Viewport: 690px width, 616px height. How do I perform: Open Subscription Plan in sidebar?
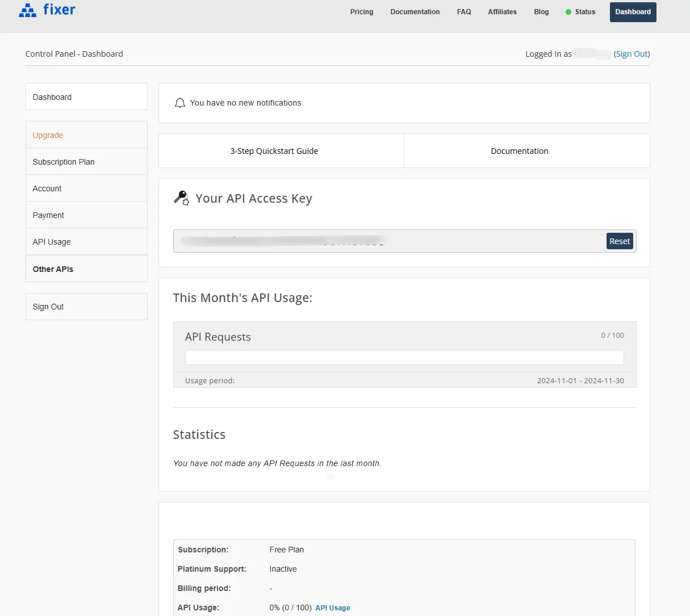click(x=64, y=162)
